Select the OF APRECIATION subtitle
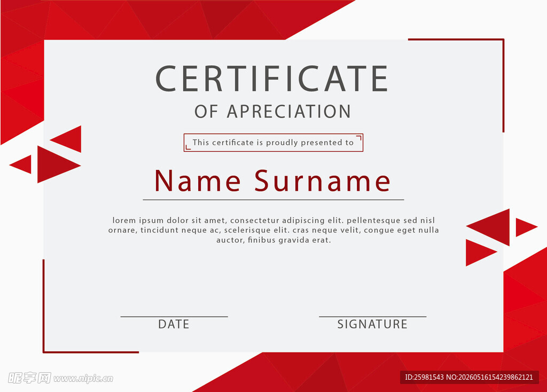The height and width of the screenshot is (392, 547). 273,112
